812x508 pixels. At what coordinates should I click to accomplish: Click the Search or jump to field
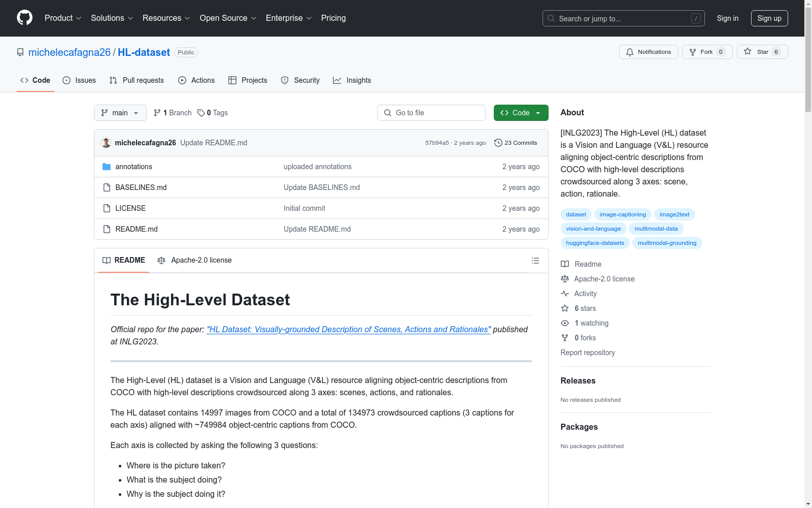point(624,18)
